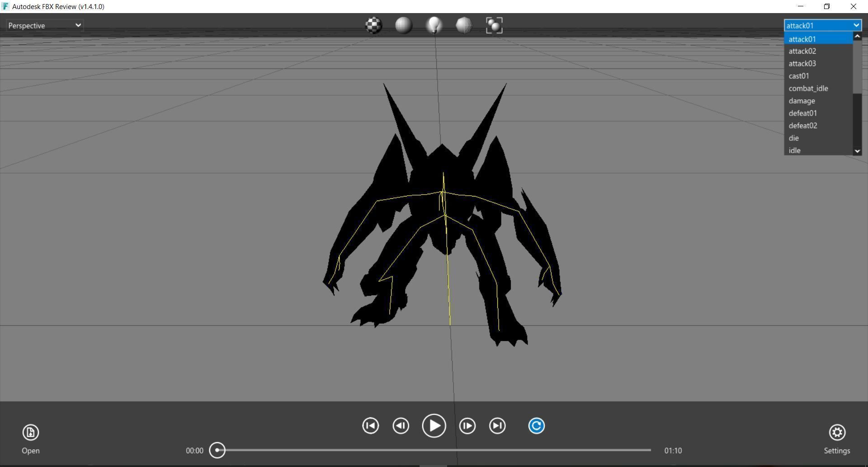Toggle the faceted sphere display icon

[x=464, y=25]
